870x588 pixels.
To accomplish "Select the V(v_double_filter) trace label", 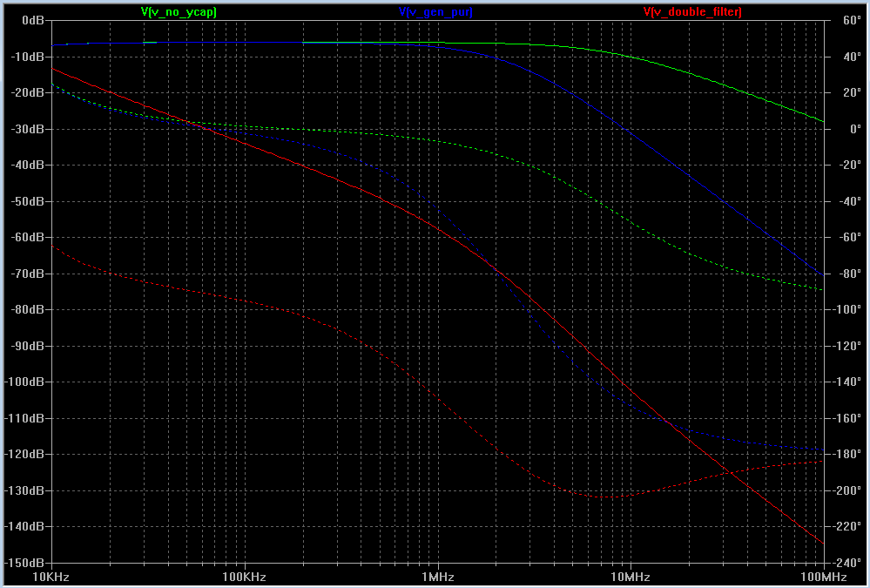I will [692, 11].
